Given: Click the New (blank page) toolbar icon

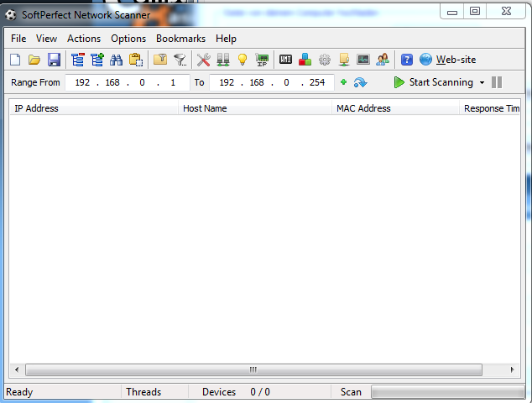Looking at the screenshot, I should pos(15,60).
